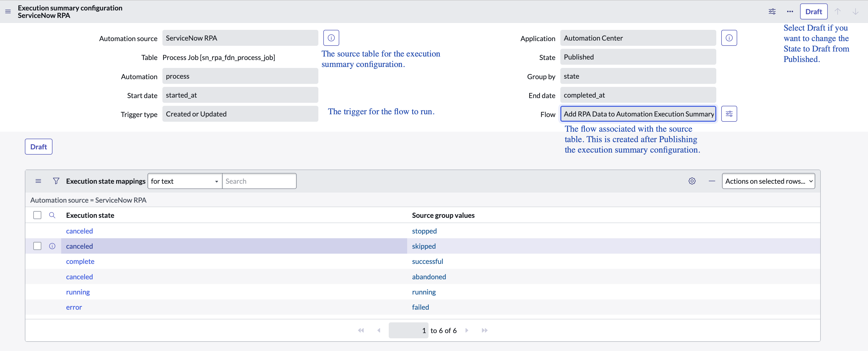Go to previous record with up arrow
868x351 pixels.
point(838,11)
